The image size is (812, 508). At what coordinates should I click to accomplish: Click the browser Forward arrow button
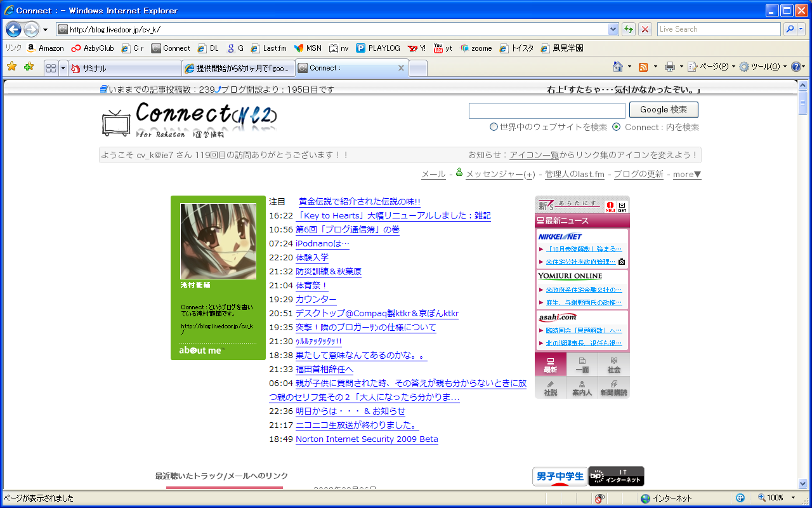coord(31,29)
